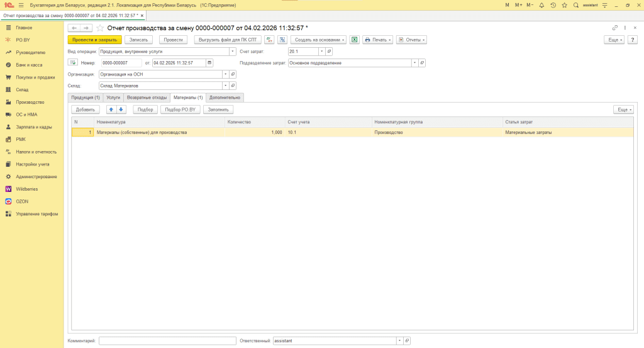Open the Создать на основании dropdown

[x=319, y=40]
